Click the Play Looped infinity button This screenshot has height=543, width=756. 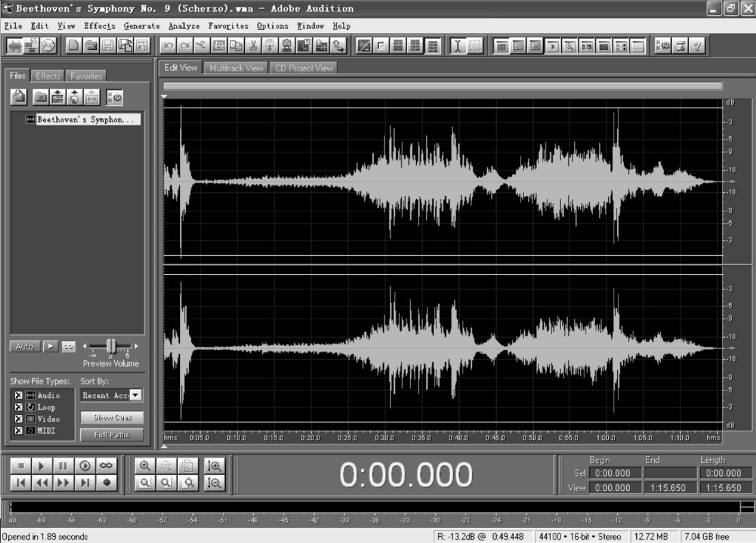pos(106,466)
